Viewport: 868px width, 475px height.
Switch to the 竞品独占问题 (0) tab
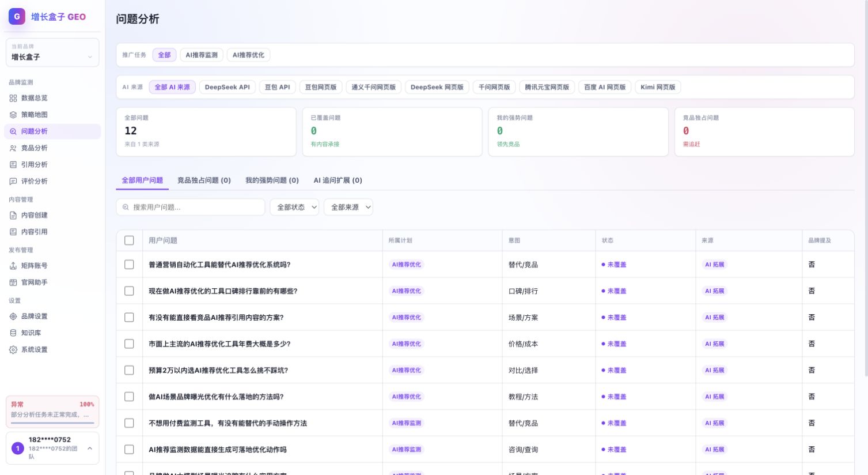204,180
